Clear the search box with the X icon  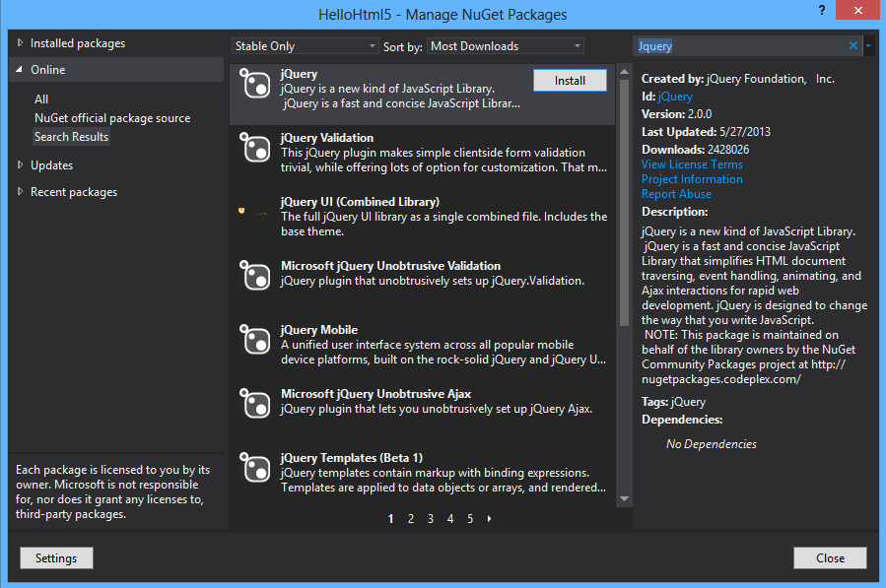pyautogui.click(x=853, y=46)
